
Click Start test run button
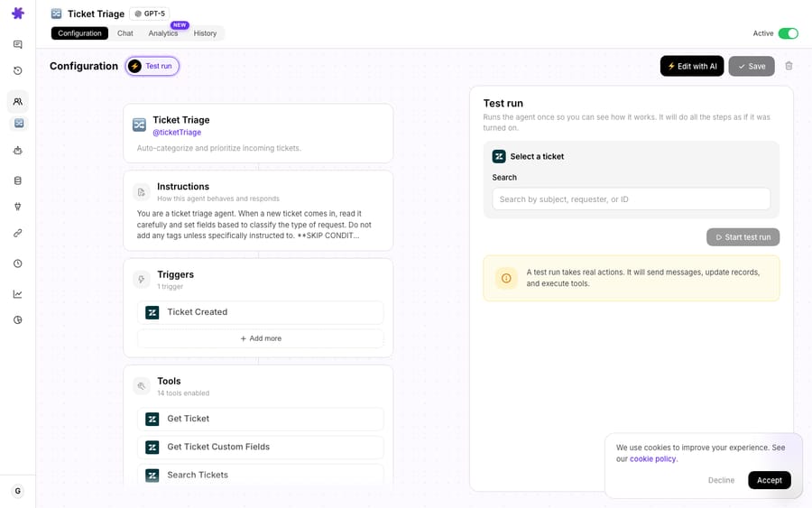(743, 237)
